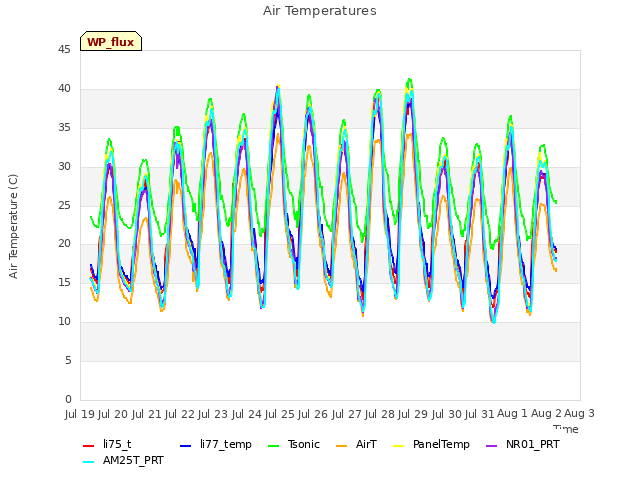Click the 5 y-axis tick label
This screenshot has height=480, width=640.
point(68,360)
